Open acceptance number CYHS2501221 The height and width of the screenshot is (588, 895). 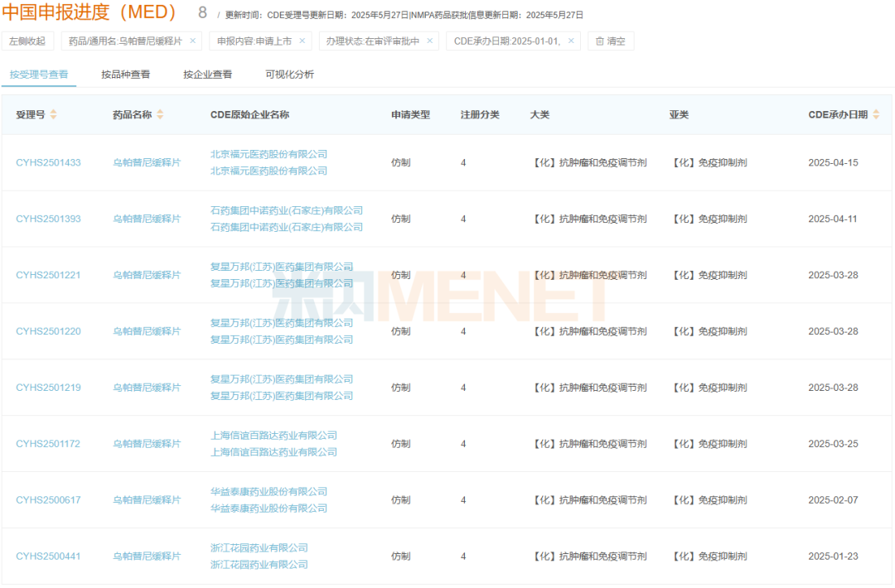[x=49, y=275]
